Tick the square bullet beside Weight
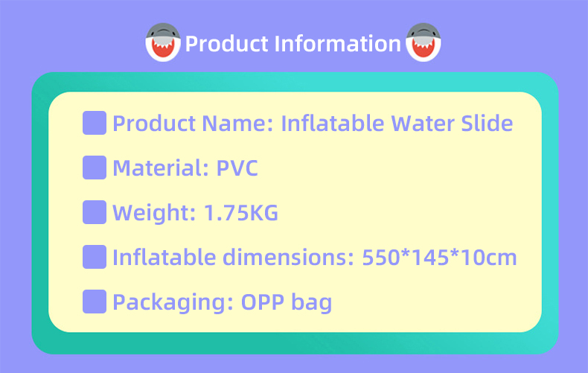Viewport: 588px width, 373px height. (95, 213)
